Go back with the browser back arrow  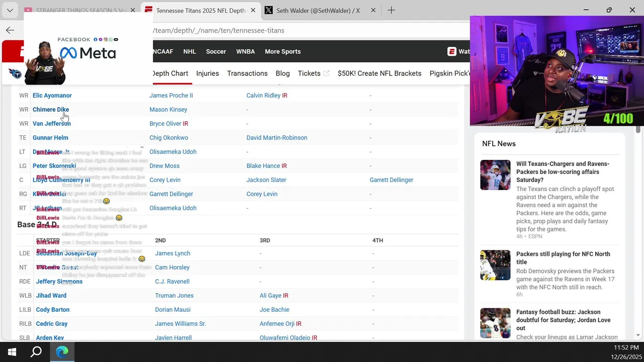point(10,30)
